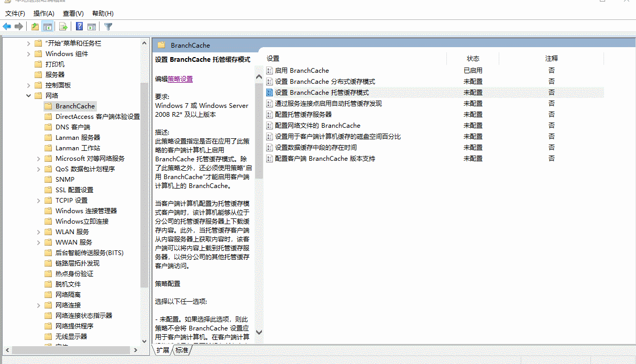
Task: Click tree pane scroll up arrow
Action: 145,43
